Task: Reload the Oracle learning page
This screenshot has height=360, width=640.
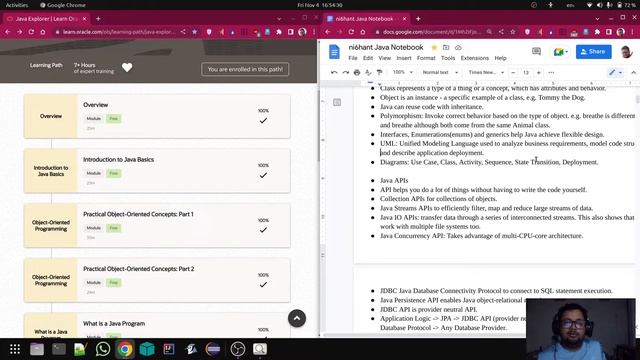Action: coord(31,32)
